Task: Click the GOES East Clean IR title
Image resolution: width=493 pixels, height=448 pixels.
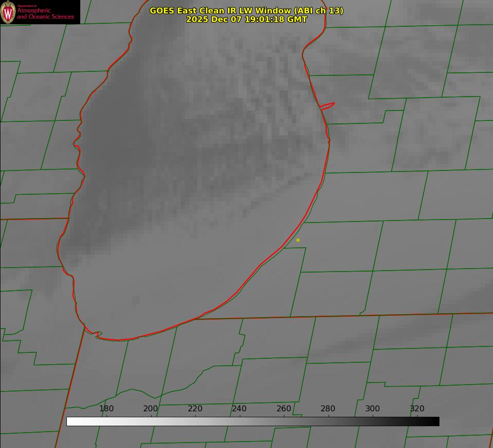Action: click(247, 11)
